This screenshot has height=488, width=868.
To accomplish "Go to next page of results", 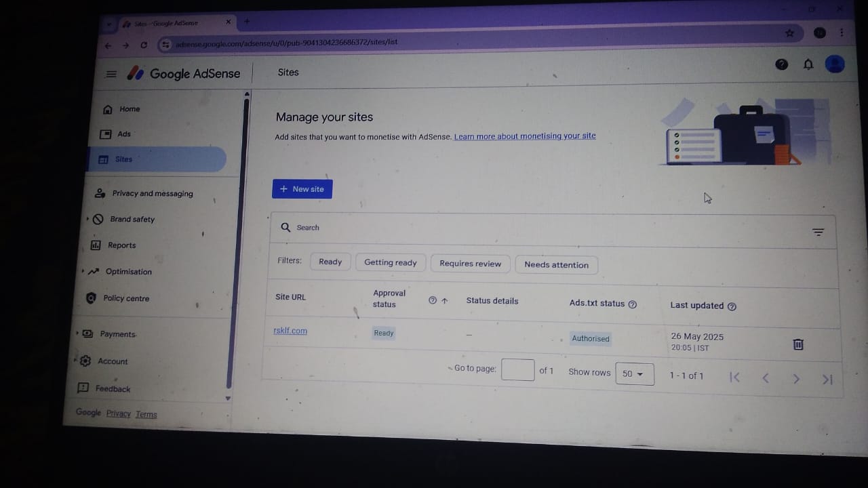I will click(x=796, y=379).
